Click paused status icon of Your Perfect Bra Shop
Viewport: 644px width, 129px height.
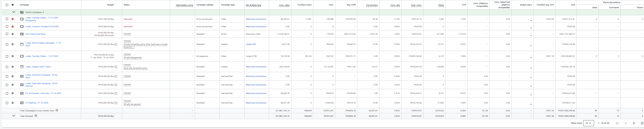13,34
